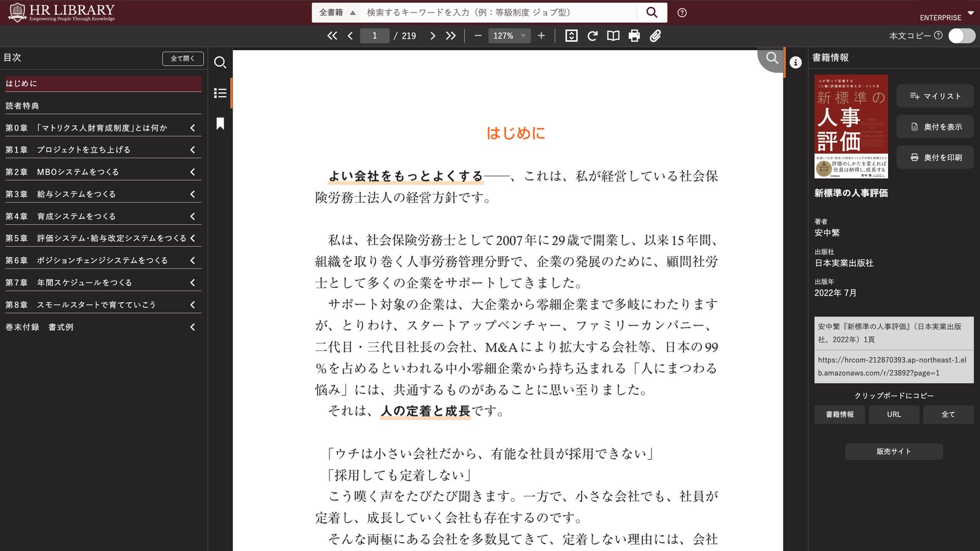Switch to two-page spread view
Screen dimensions: 980x551
613,36
